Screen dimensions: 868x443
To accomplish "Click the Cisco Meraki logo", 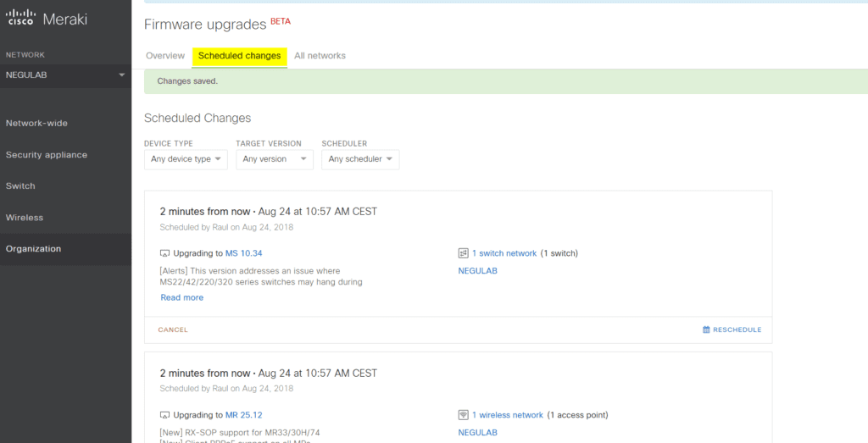I will [47, 19].
